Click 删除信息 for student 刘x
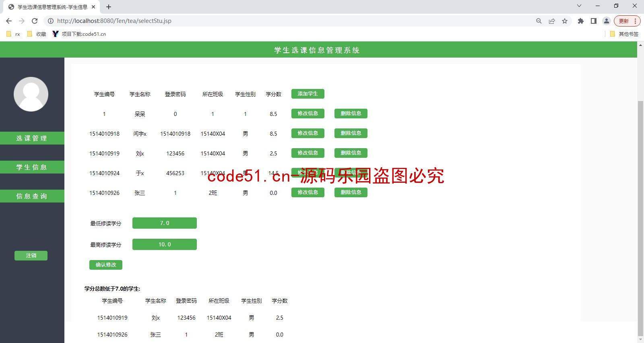This screenshot has width=644, height=343. [x=351, y=153]
